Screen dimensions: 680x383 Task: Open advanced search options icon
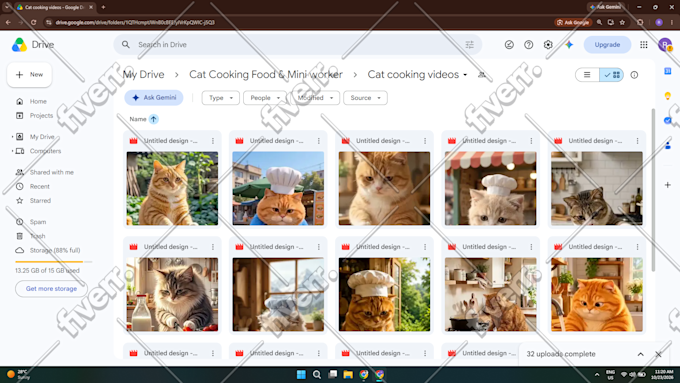[x=470, y=45]
